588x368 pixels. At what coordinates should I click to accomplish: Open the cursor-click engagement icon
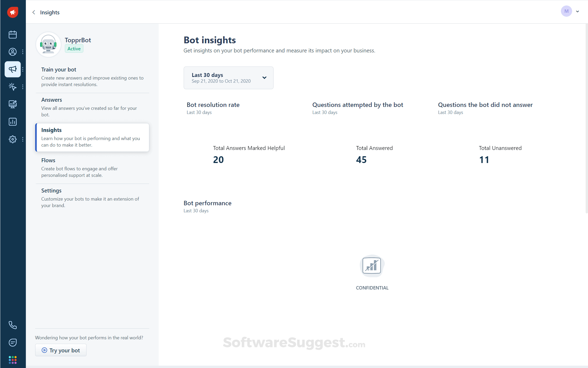pos(13,87)
